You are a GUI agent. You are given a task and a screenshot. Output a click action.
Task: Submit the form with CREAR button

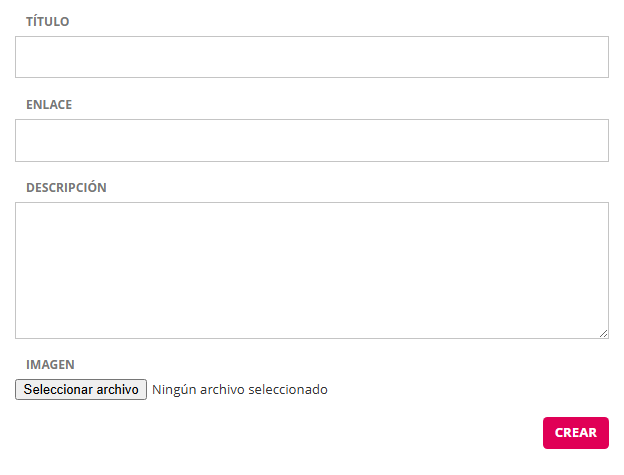click(x=575, y=433)
